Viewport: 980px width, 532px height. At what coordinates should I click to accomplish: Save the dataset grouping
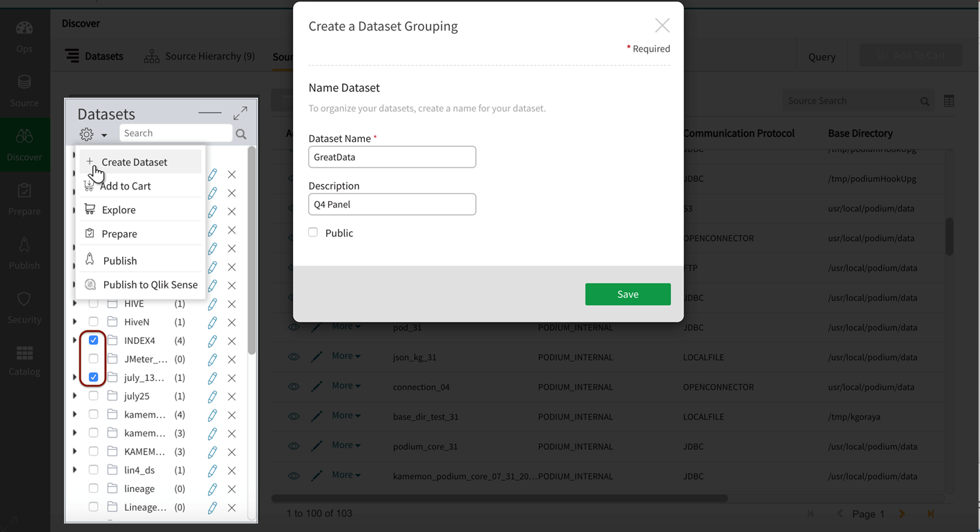[628, 294]
